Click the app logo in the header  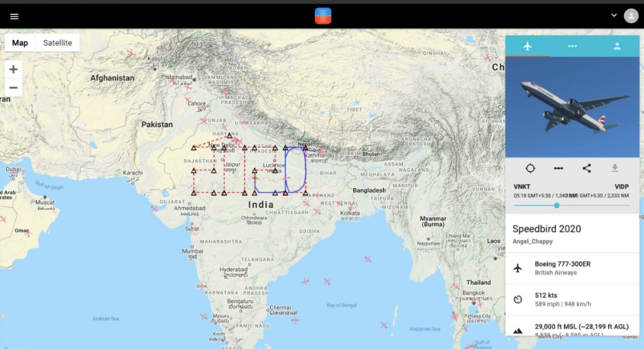click(x=323, y=16)
